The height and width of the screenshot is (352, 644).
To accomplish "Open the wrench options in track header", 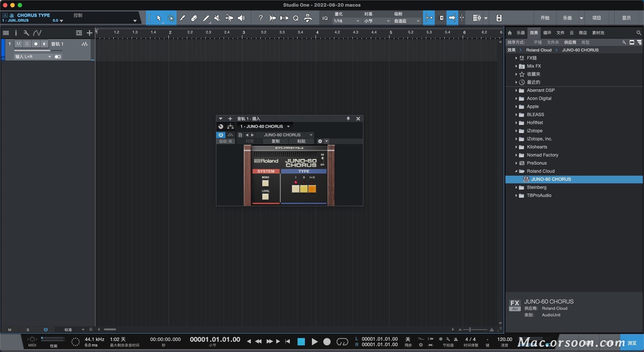I will (26, 33).
